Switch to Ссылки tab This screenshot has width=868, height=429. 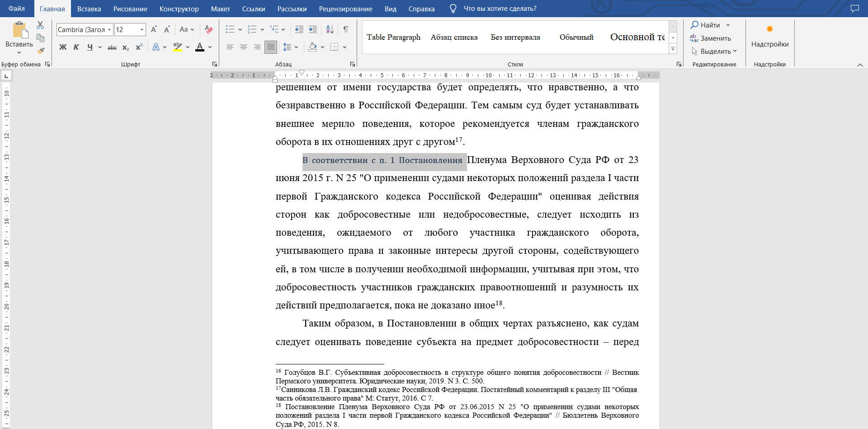(254, 9)
